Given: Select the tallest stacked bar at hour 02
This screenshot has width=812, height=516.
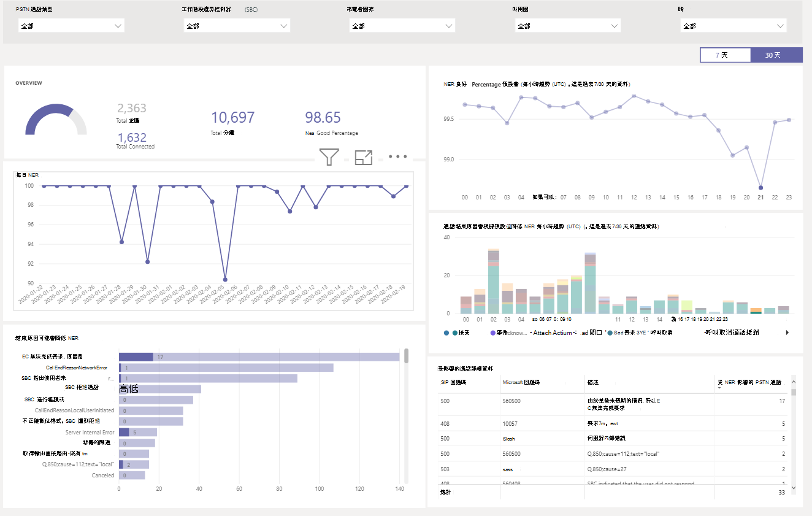Looking at the screenshot, I should [x=493, y=281].
